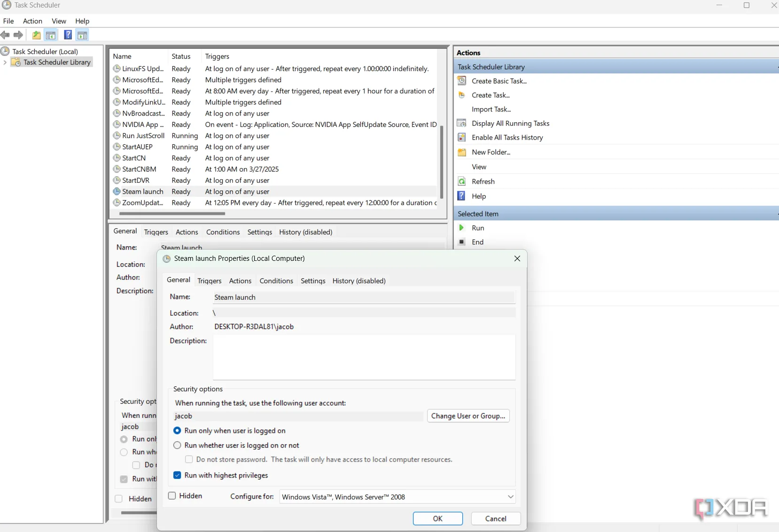Click the Display All Running Tasks icon

462,123
